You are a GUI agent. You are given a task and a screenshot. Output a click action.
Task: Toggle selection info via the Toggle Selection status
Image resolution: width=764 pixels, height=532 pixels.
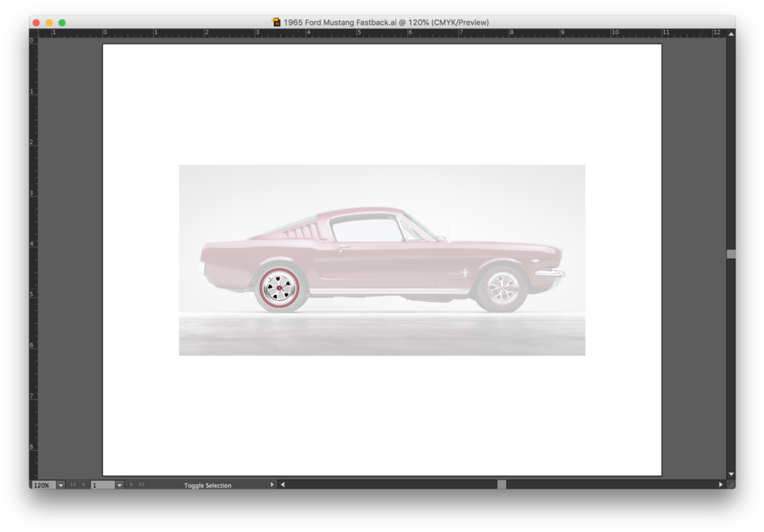(209, 485)
